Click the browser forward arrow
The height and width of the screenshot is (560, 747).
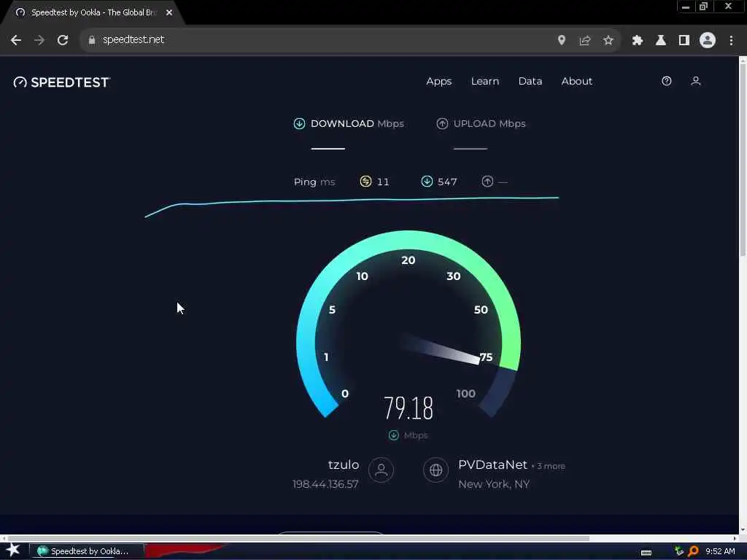(39, 40)
